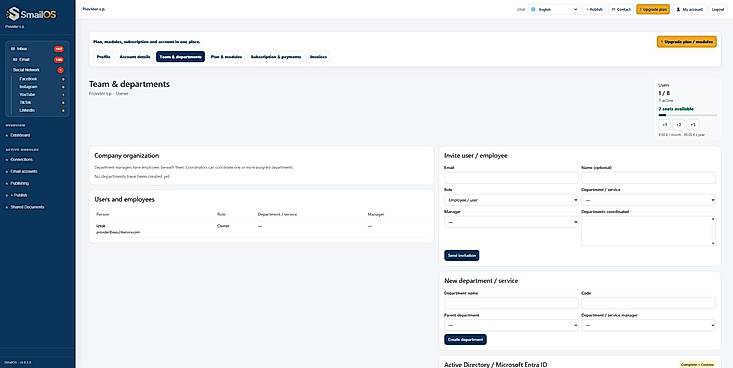Open the Manager dropdown
733x368 pixels.
(x=511, y=222)
